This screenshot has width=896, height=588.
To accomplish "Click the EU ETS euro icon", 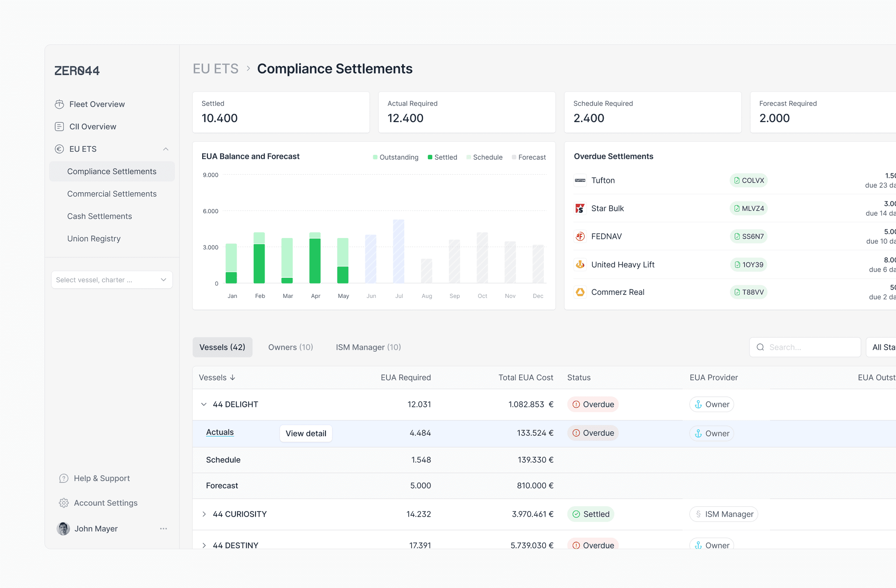I will 59,149.
